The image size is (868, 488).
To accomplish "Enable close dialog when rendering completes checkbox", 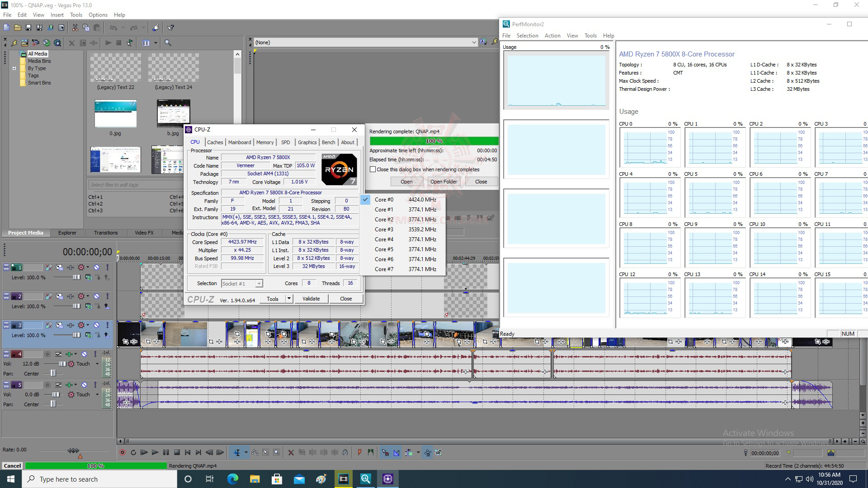I will (x=373, y=169).
